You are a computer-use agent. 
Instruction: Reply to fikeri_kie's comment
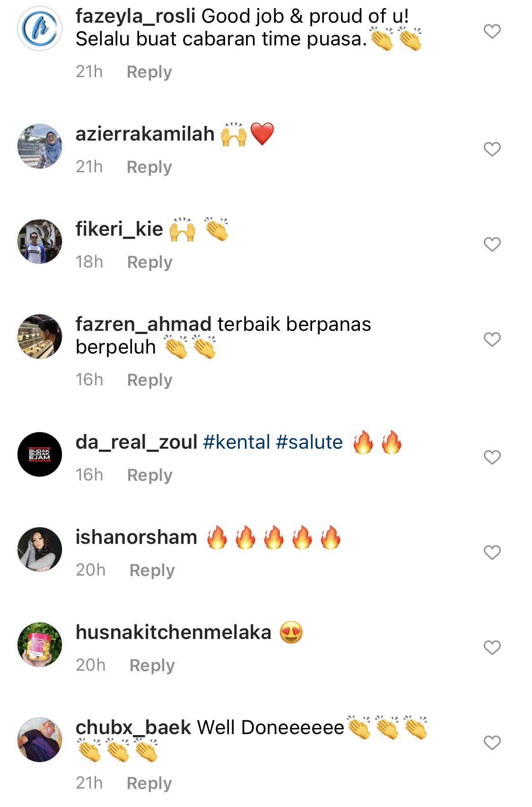coord(149,262)
